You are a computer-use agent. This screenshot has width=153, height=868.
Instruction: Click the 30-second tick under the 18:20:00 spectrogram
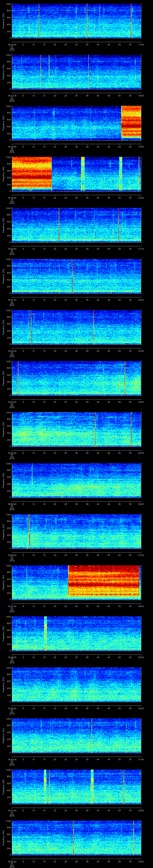[76, 249]
